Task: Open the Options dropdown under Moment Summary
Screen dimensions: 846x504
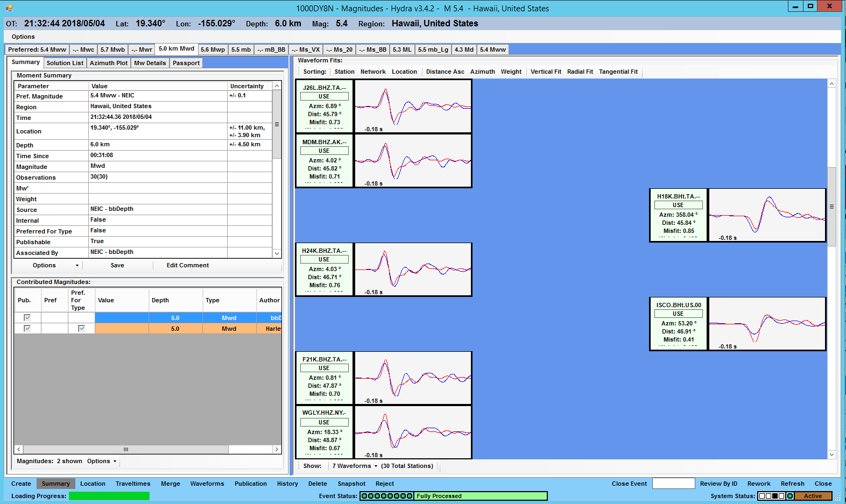Action: 55,265
